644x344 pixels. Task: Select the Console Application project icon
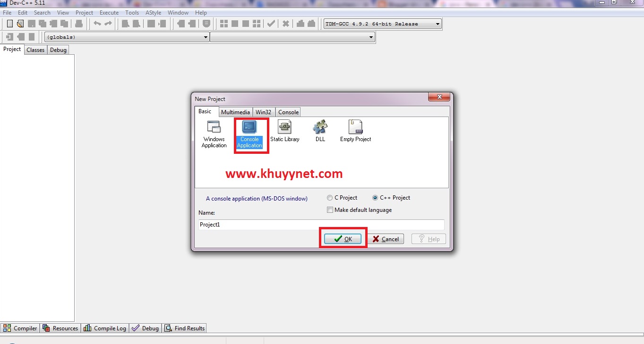tap(249, 134)
